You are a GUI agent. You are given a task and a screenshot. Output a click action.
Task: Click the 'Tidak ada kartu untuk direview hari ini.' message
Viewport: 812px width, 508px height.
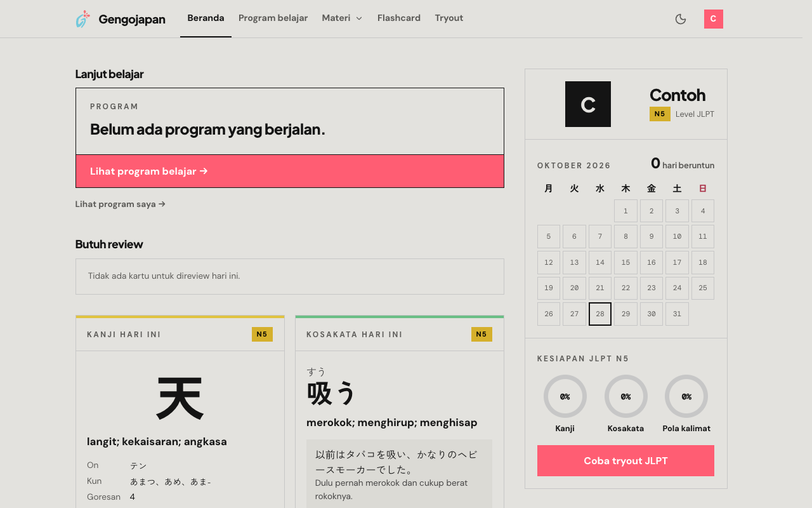[x=164, y=276]
